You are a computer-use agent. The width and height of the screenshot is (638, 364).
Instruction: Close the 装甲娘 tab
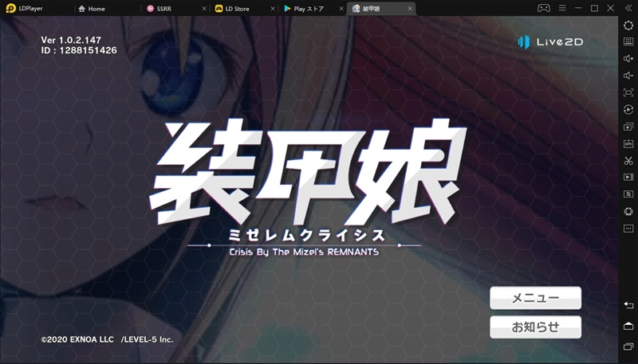[410, 9]
